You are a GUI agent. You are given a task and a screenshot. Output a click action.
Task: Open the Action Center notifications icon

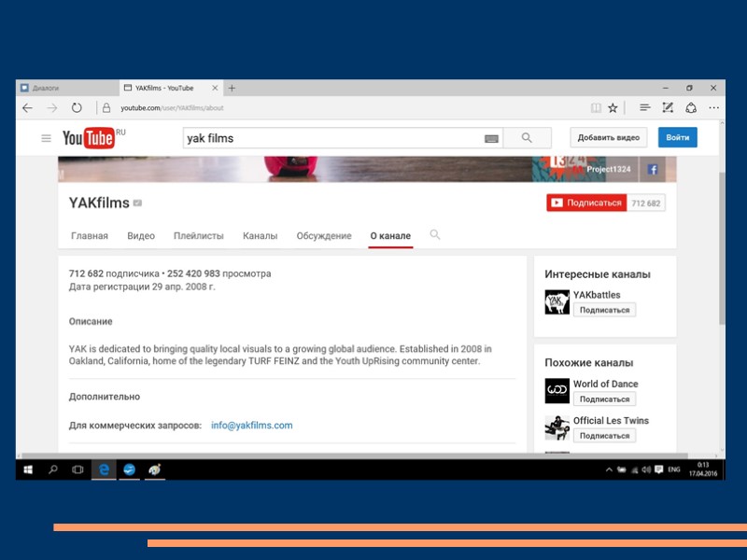[659, 470]
